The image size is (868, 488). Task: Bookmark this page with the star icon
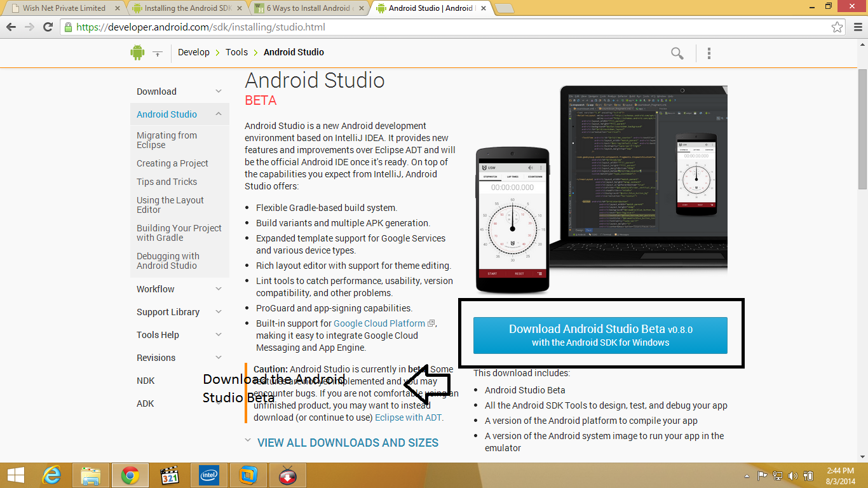coord(837,27)
